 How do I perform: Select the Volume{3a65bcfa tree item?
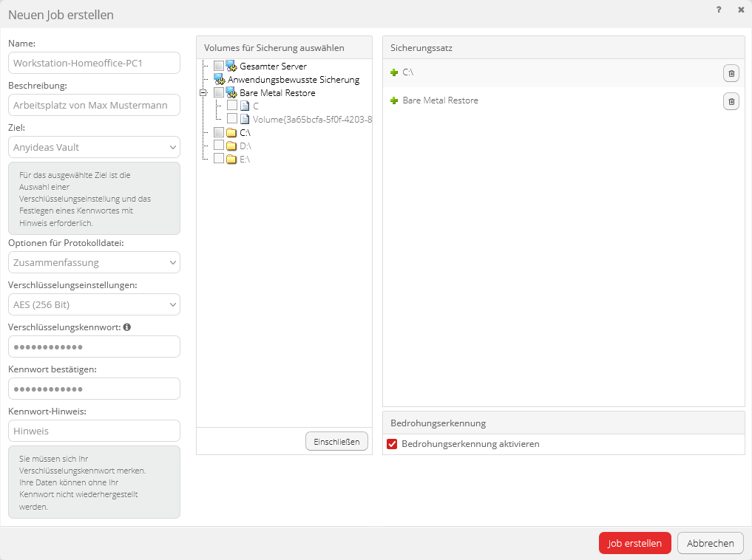[312, 119]
